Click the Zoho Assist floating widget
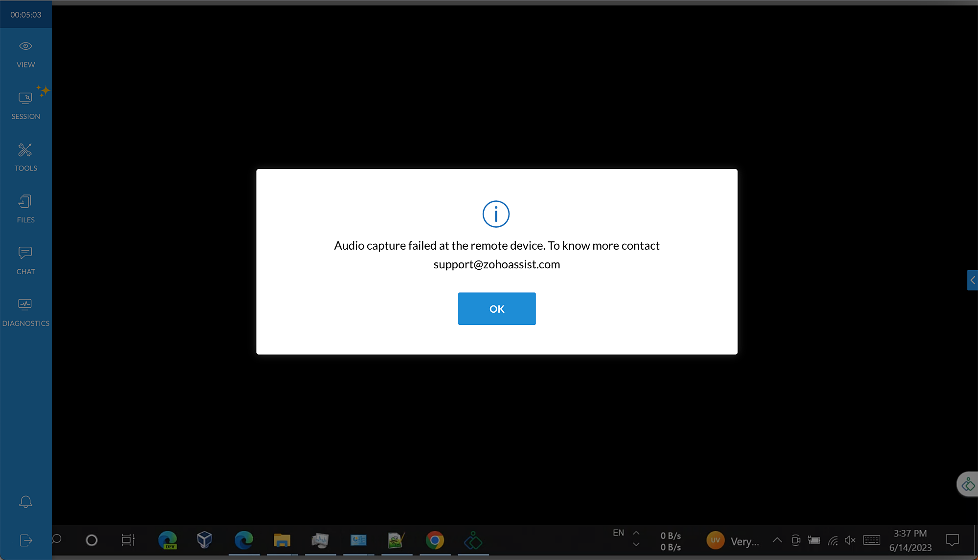This screenshot has width=978, height=560. click(x=968, y=484)
